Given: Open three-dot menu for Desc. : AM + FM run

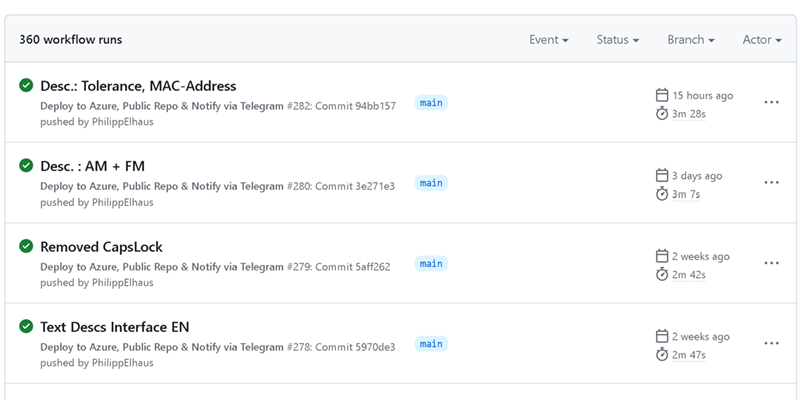Looking at the screenshot, I should click(x=771, y=183).
